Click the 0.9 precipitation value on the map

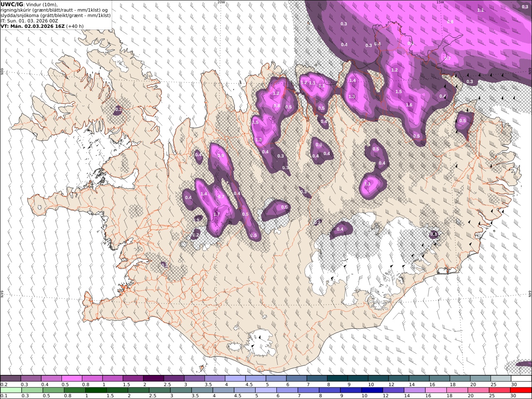221,156
